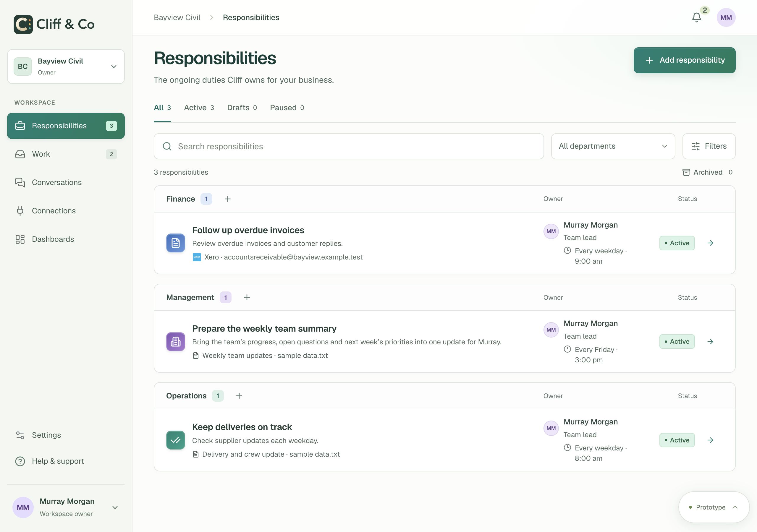Go to Dashboards in the sidebar
This screenshot has height=532, width=757.
[x=66, y=239]
